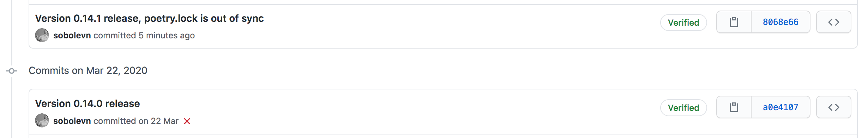Open commit hash link a0e4107
The width and height of the screenshot is (868, 138).
(x=780, y=107)
